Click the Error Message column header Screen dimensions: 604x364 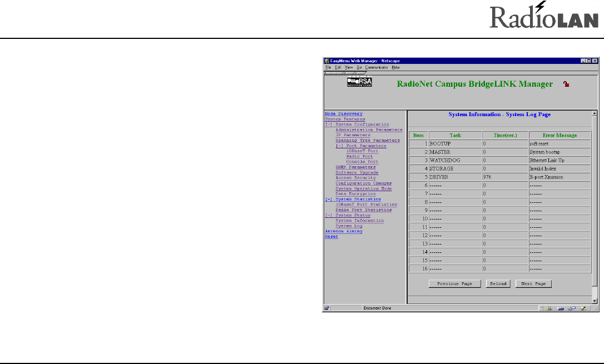[x=560, y=135]
